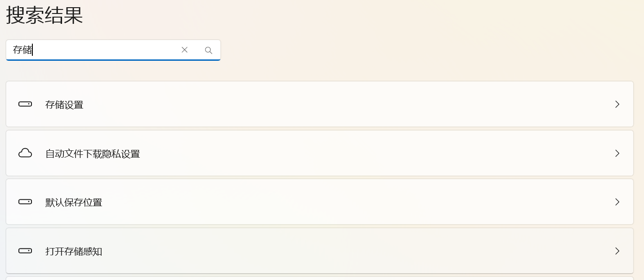This screenshot has height=280, width=644.
Task: Expand the 存储设置 result chevron
Action: 617,104
